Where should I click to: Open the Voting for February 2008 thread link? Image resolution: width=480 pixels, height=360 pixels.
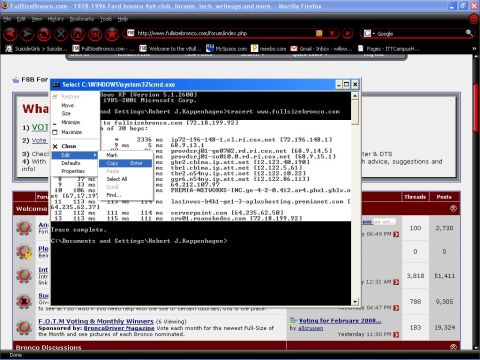pos(340,321)
